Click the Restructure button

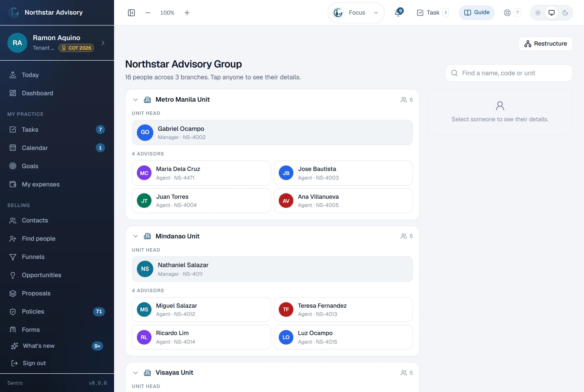tap(545, 44)
